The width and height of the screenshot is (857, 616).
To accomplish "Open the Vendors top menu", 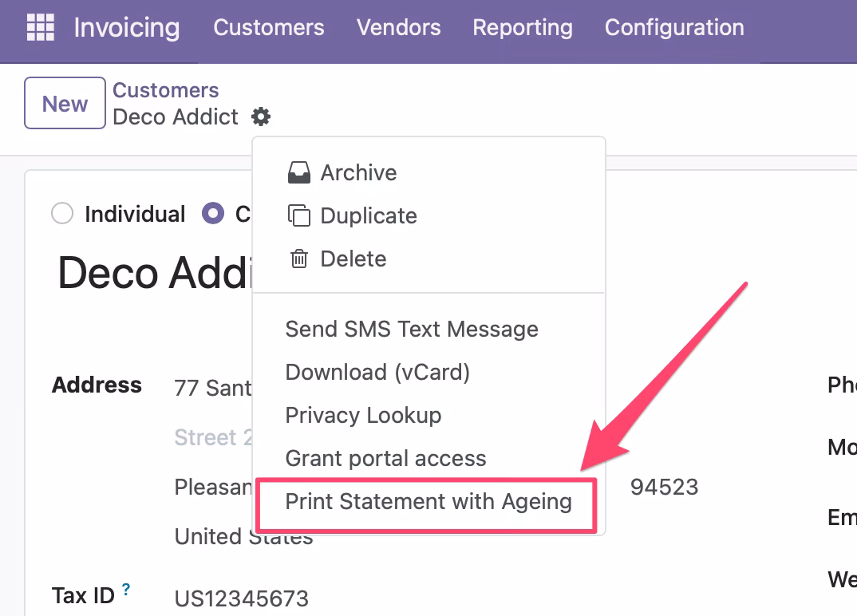I will click(398, 27).
